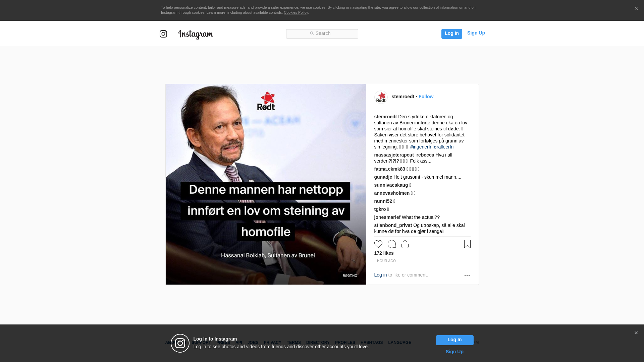This screenshot has height=362, width=644.
Task: Click the Instagram logo in login banner
Action: tap(180, 343)
